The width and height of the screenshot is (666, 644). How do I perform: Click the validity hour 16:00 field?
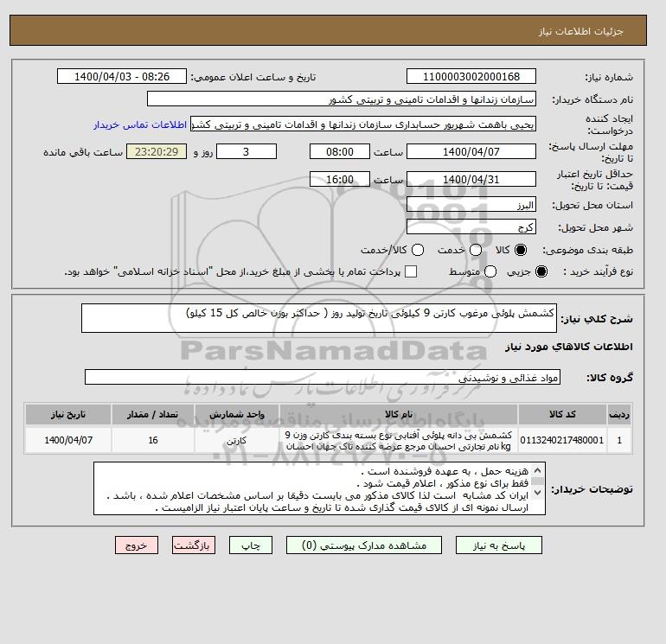pos(340,179)
